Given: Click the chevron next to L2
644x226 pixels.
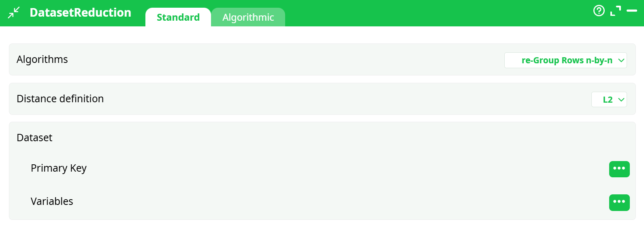Looking at the screenshot, I should pyautogui.click(x=621, y=100).
